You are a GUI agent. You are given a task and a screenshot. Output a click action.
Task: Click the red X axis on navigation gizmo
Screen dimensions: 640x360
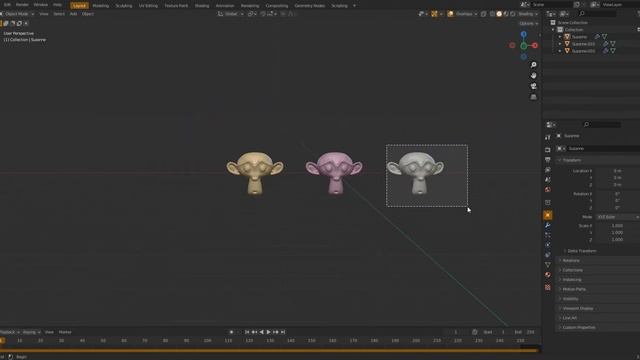(535, 45)
